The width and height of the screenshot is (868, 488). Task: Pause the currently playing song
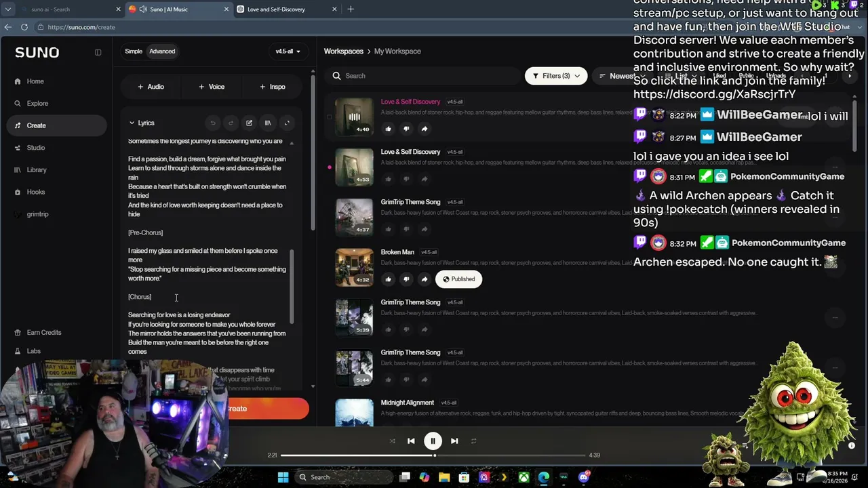433,441
